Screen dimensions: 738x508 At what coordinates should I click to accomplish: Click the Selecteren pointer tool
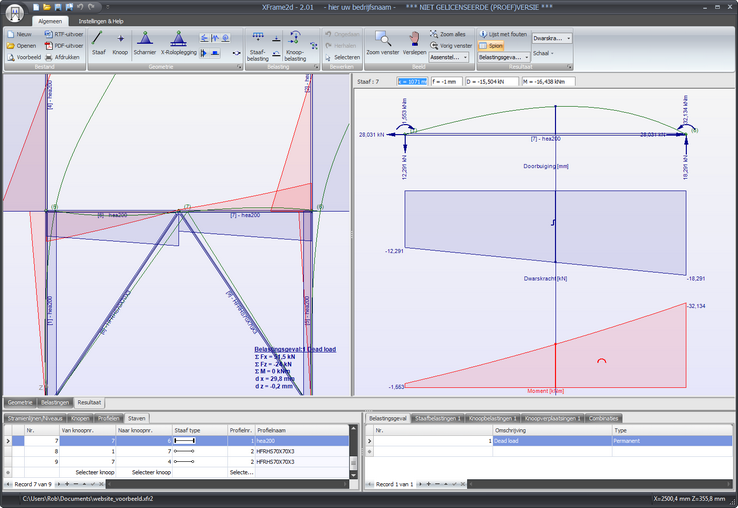coord(342,57)
